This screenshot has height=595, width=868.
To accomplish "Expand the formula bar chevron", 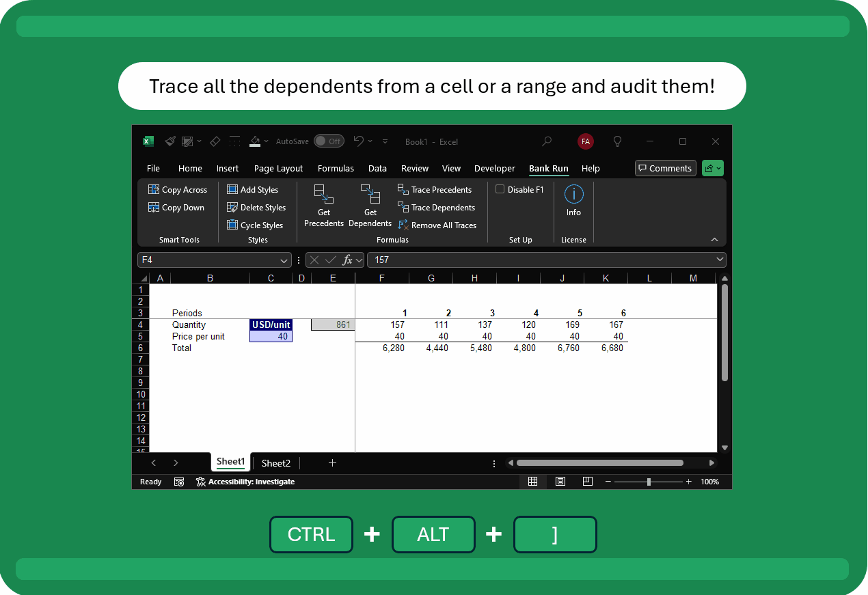I will 719,260.
